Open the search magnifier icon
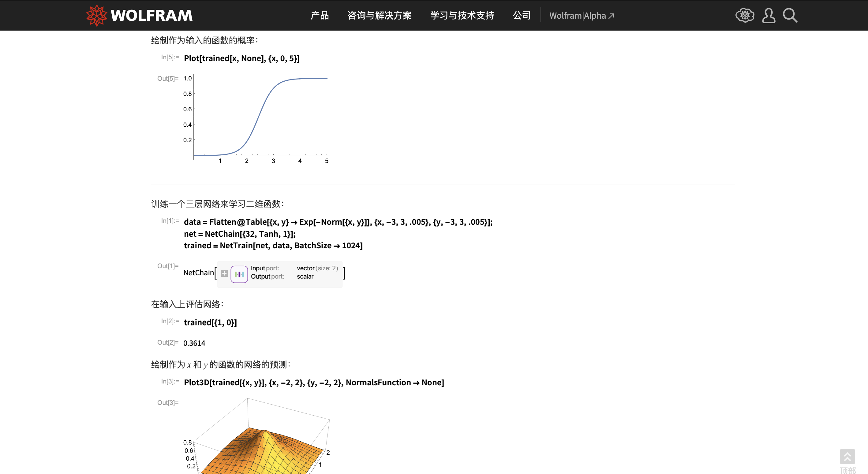Viewport: 868px width, 474px height. tap(790, 16)
